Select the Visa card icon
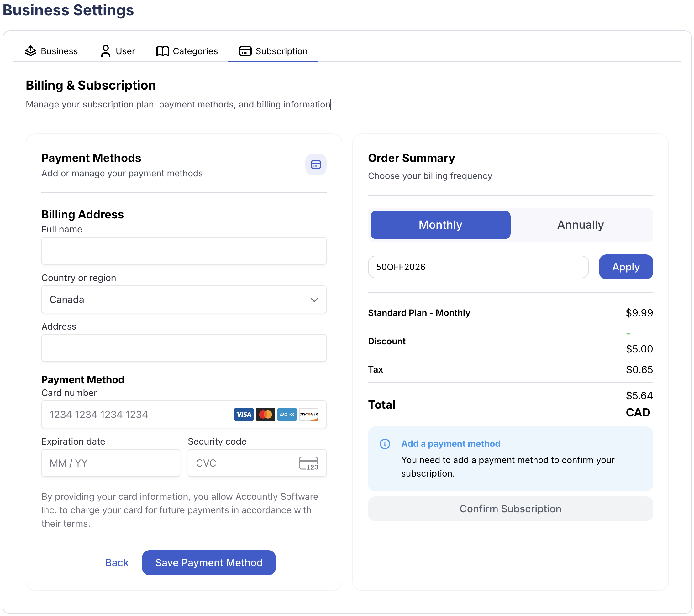 pos(244,415)
